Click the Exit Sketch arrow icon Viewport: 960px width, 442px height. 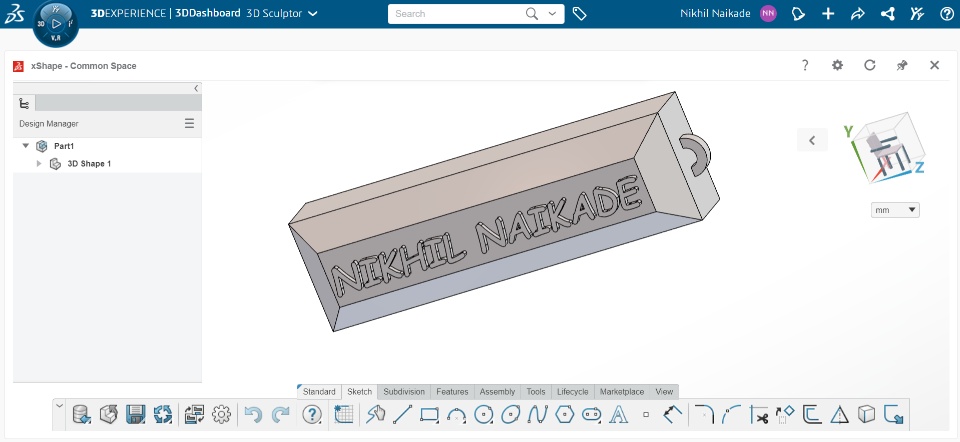(x=894, y=414)
